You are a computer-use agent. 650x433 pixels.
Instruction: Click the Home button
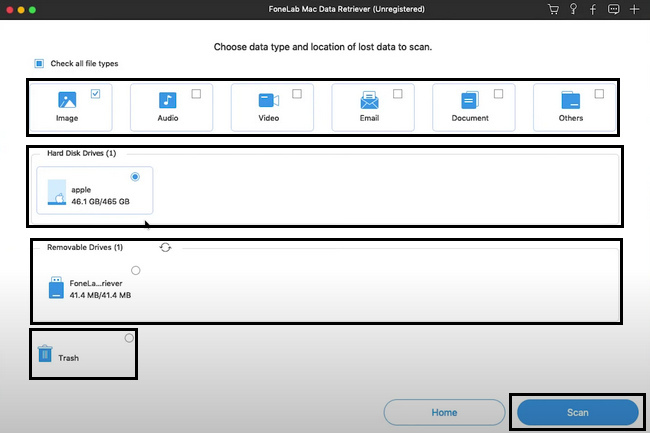click(444, 412)
